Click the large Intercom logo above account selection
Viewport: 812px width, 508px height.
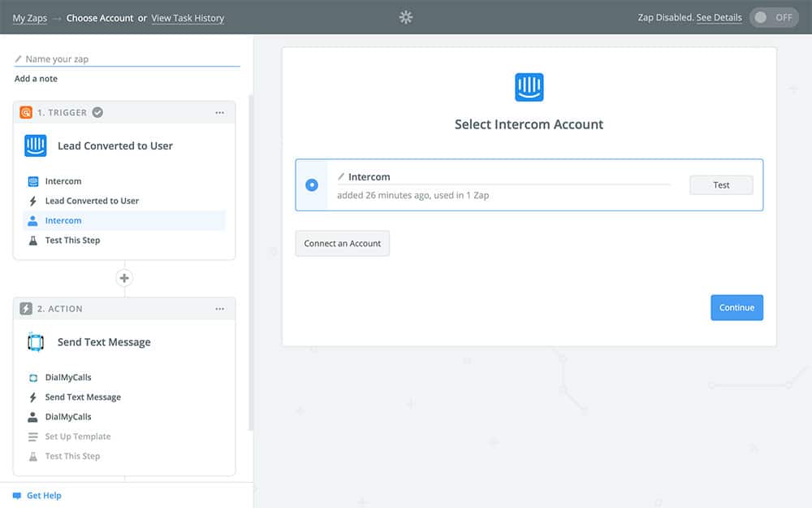click(529, 87)
